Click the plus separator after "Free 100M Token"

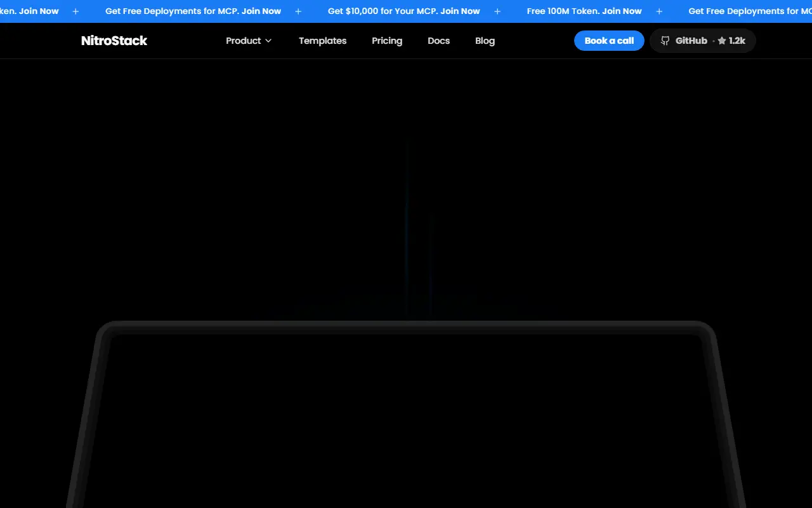tap(659, 11)
